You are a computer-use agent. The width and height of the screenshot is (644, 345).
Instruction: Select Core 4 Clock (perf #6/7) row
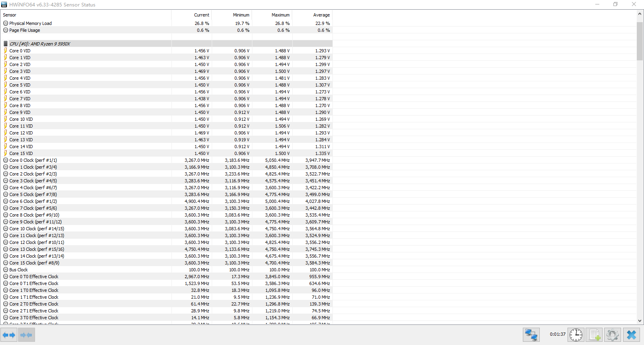point(166,187)
